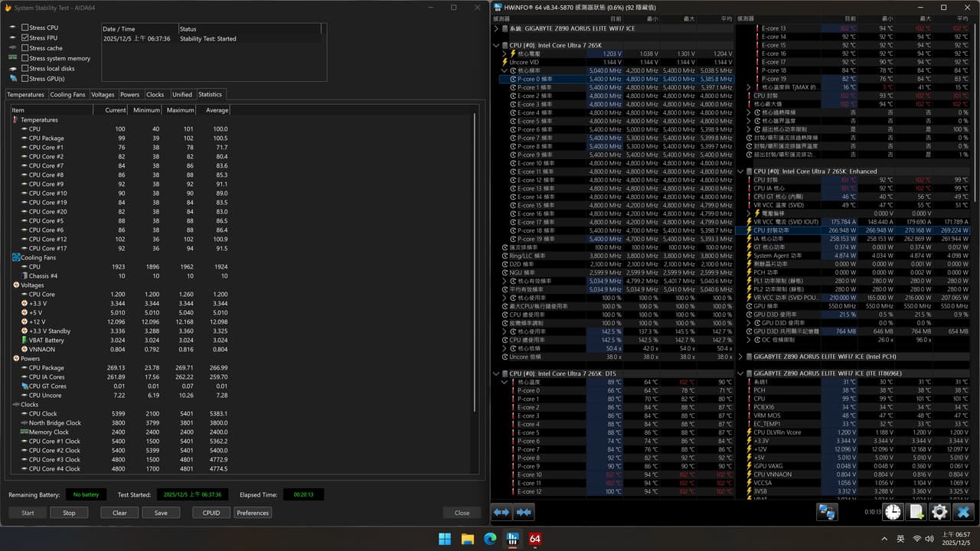Open the 英 input method indicator
The image size is (980, 551).
tap(900, 539)
